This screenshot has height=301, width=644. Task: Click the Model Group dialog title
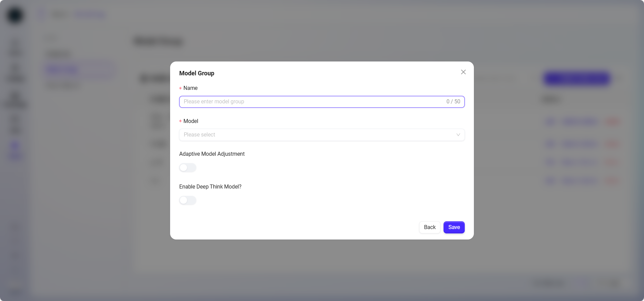(x=196, y=73)
